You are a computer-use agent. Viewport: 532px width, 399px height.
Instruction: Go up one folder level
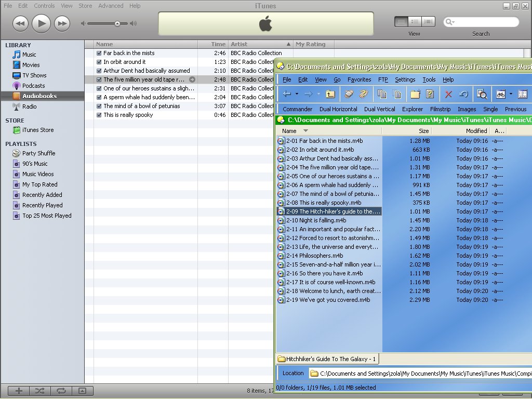330,94
